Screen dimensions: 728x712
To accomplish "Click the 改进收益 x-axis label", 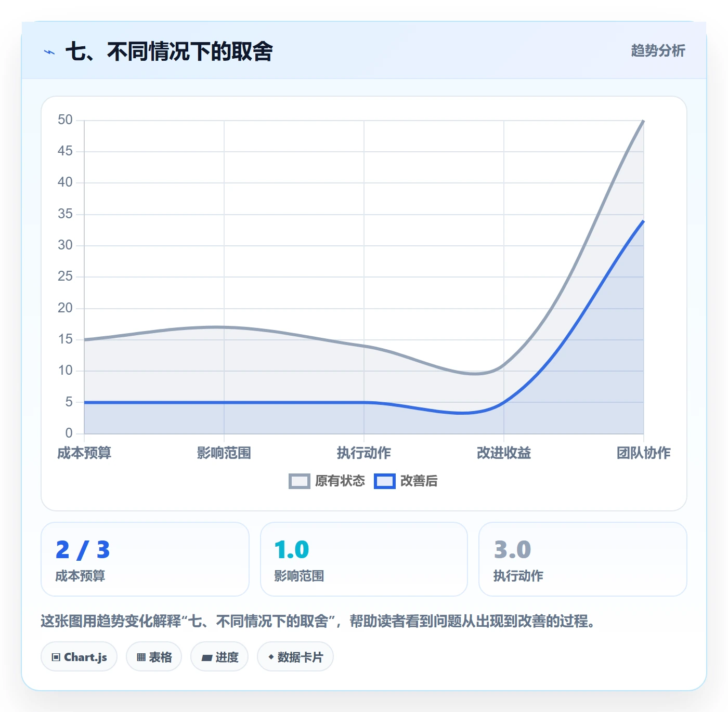I will 504,453.
